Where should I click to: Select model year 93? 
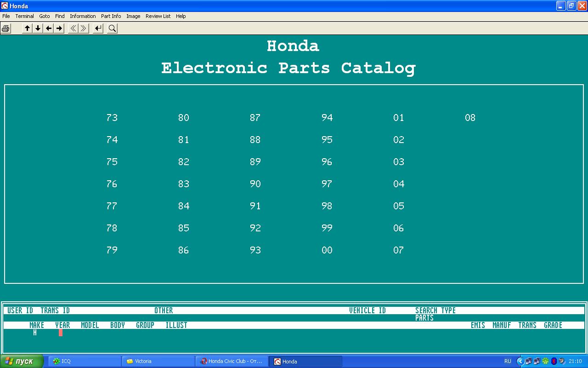(x=255, y=250)
